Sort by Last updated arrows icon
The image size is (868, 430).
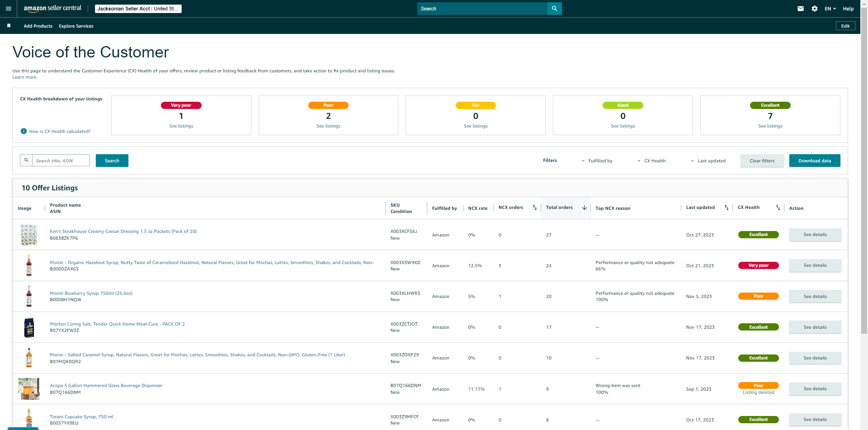coord(726,208)
